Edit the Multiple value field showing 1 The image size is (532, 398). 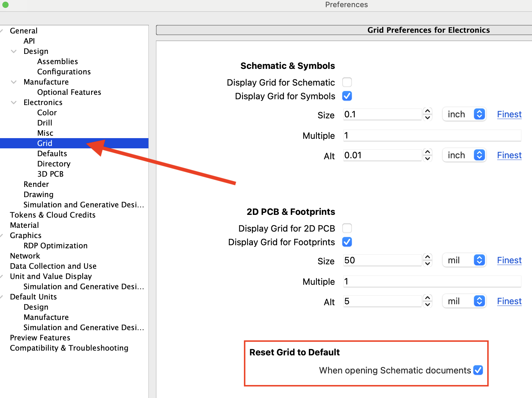click(x=432, y=135)
